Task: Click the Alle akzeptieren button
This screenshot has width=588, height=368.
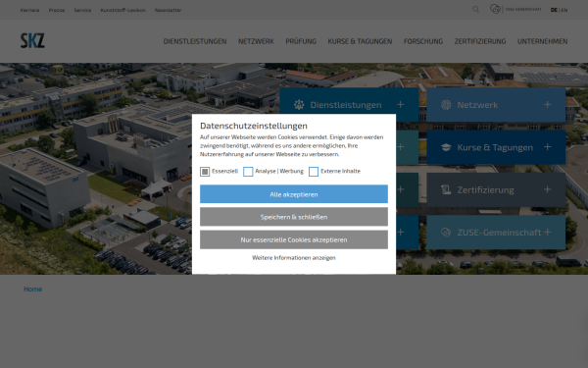Action: coord(294,194)
